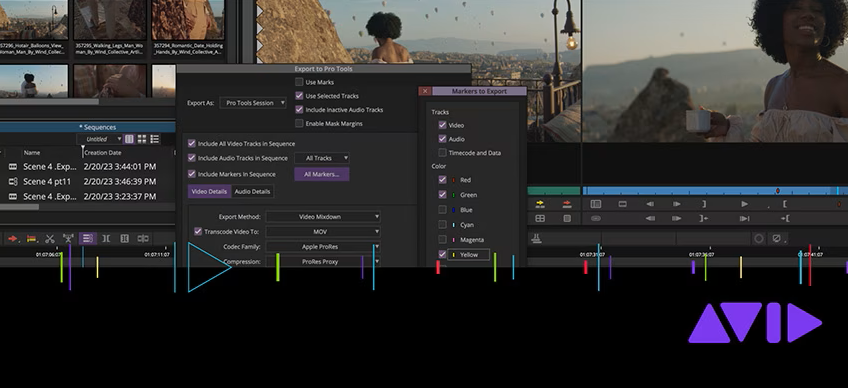Step backward one frame in the top transport row
The width and height of the screenshot is (848, 388).
pyautogui.click(x=650, y=204)
